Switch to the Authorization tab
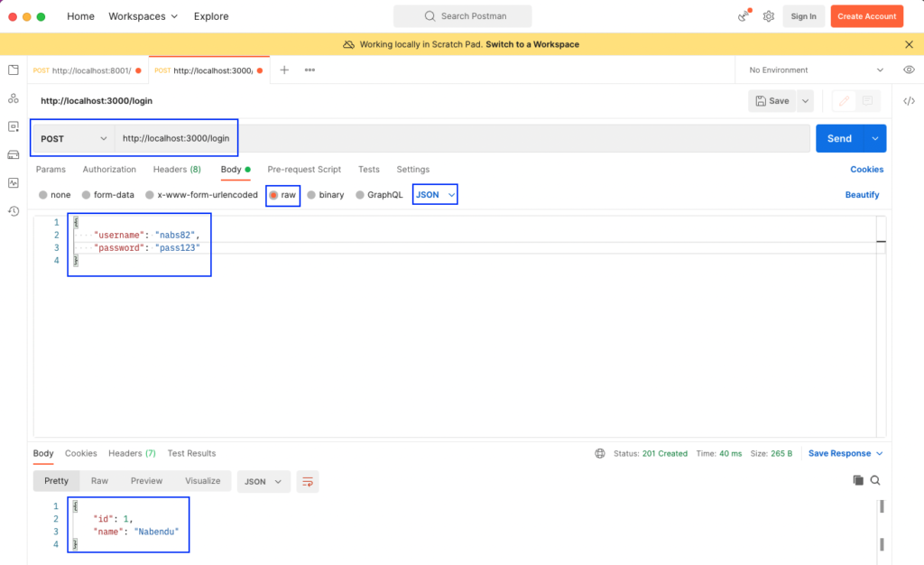Viewport: 924px width, 565px height. pos(109,169)
